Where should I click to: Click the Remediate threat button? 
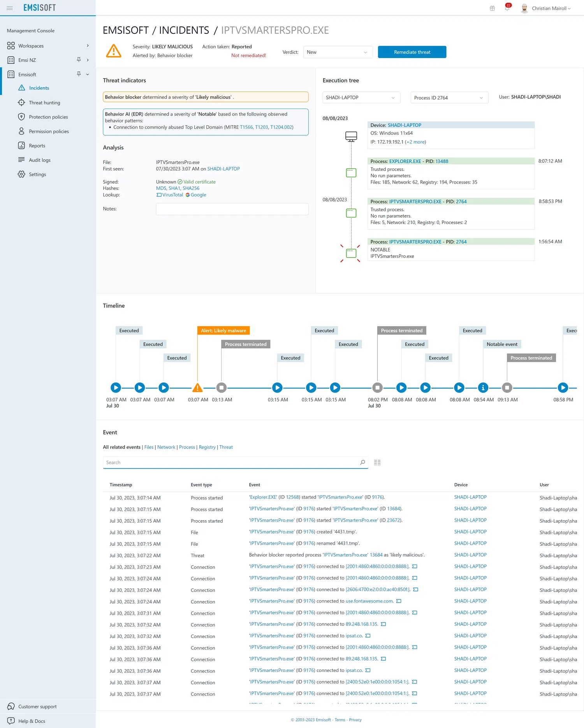click(x=412, y=52)
